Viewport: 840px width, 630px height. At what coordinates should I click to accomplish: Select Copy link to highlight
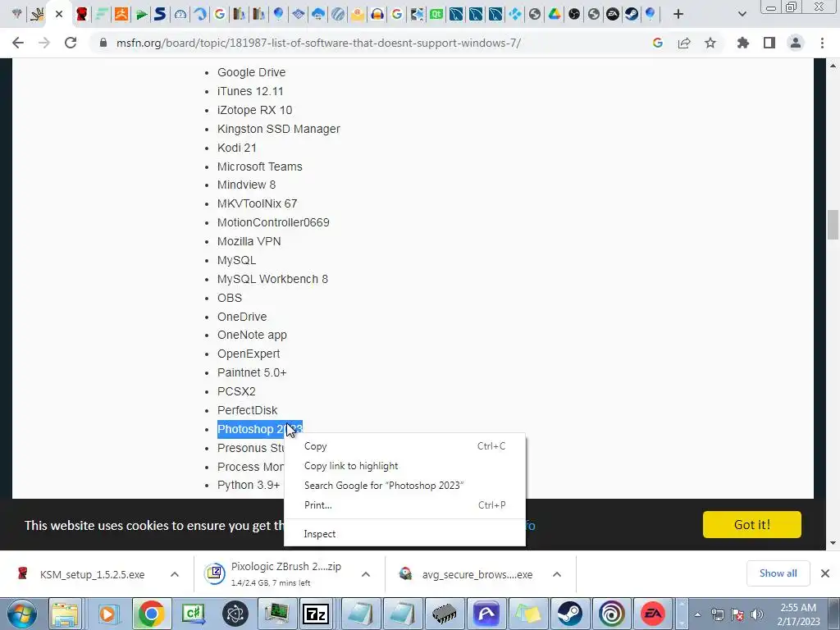[404, 466]
